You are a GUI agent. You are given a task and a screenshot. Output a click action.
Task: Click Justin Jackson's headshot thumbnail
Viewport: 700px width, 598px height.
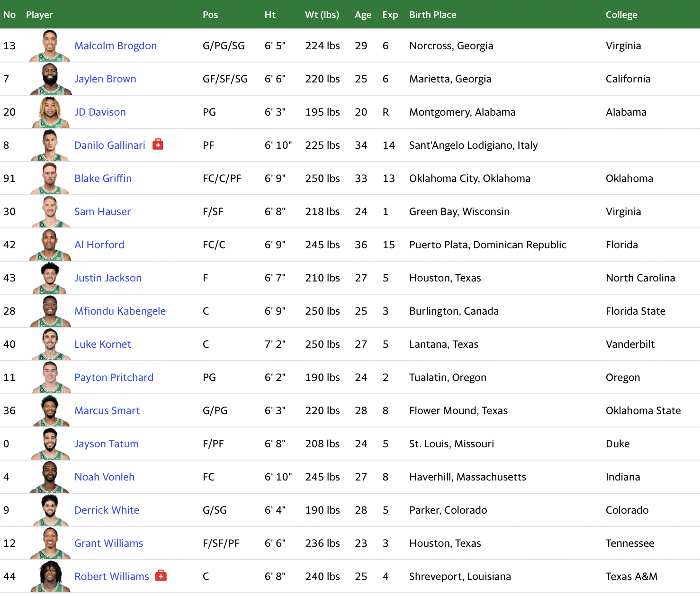50,278
